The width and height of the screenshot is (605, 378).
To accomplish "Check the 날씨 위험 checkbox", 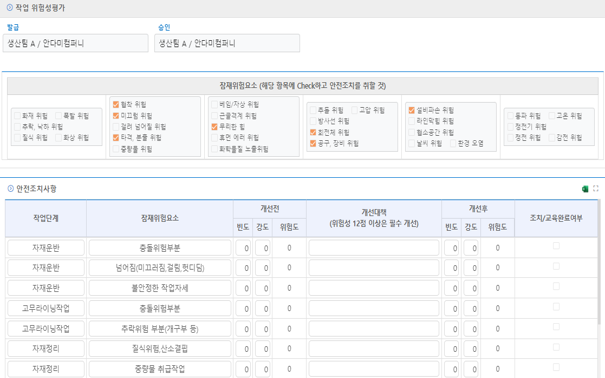I will [x=412, y=143].
